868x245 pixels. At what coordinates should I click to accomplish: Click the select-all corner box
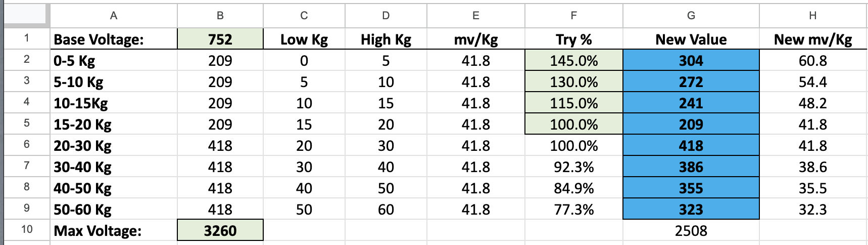27,15
